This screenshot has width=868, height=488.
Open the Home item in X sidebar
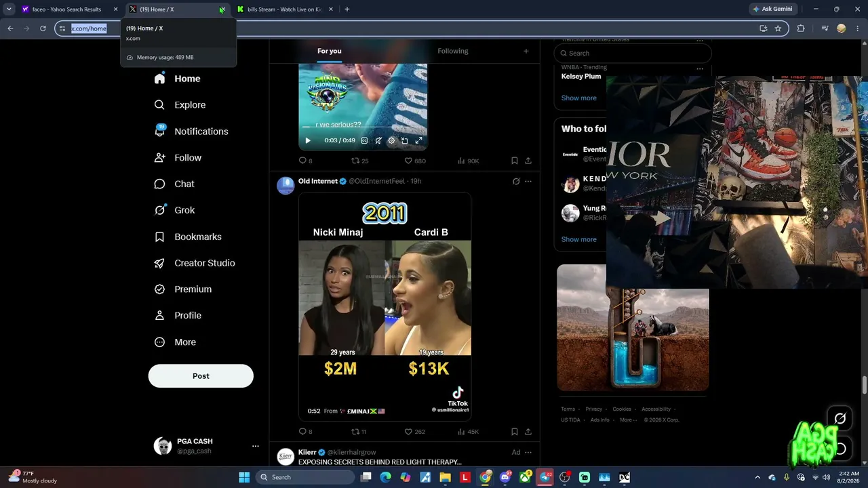pyautogui.click(x=177, y=79)
